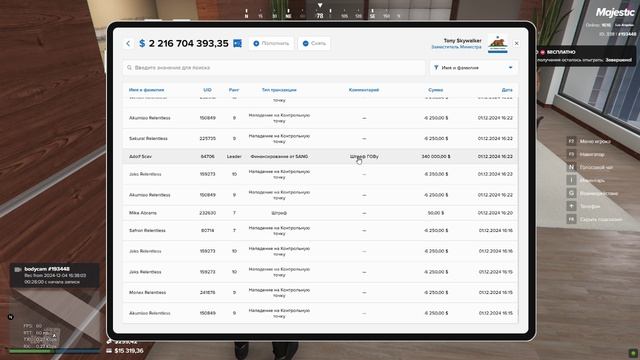Go back using the left arrow
The image size is (640, 360).
[x=128, y=43]
